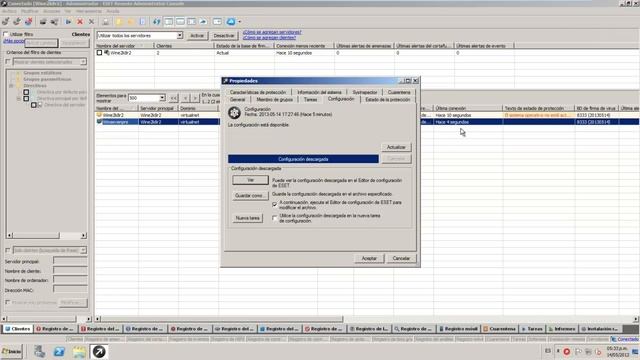640x360 pixels.
Task: Click the blue play arrow toolbar icon
Action: (x=69, y=22)
